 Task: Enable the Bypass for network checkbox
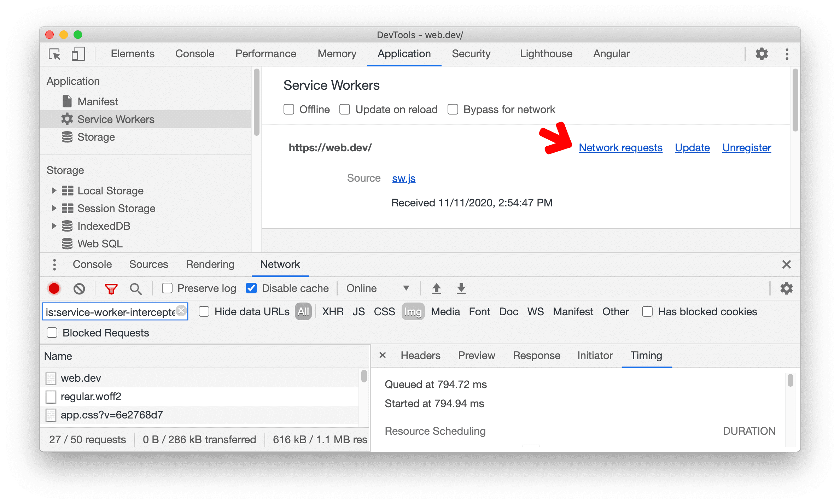coord(453,109)
